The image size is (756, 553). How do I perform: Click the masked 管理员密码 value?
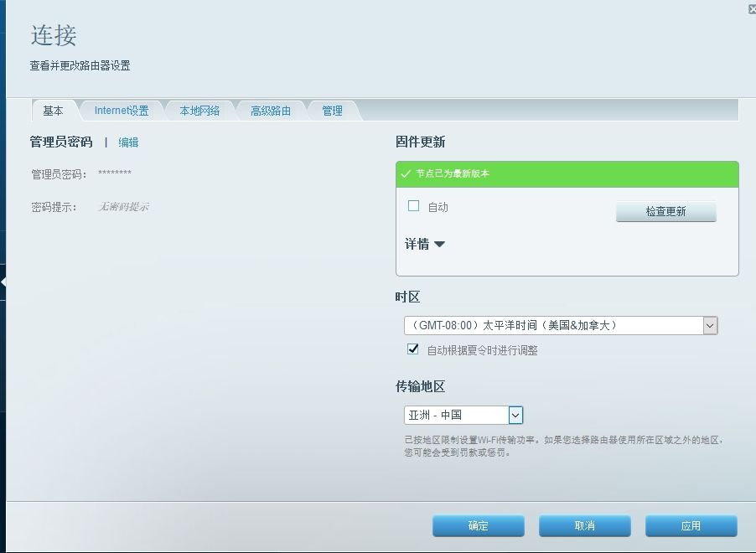click(x=115, y=174)
